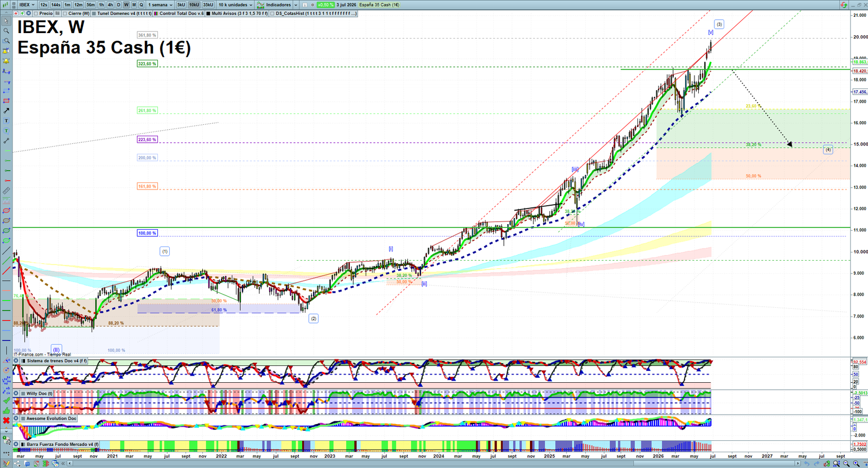Select the rectangle drawing tool with blue corners
This screenshot has width=868, height=468.
click(x=6, y=91)
